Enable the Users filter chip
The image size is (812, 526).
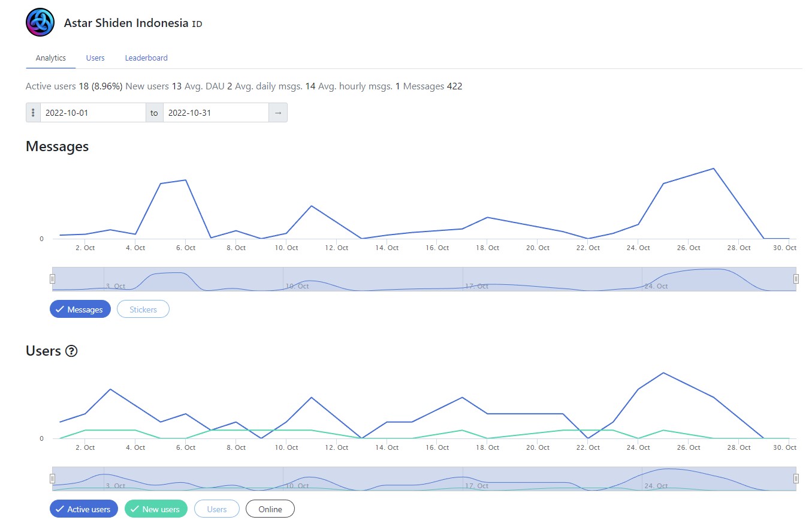[x=216, y=509]
